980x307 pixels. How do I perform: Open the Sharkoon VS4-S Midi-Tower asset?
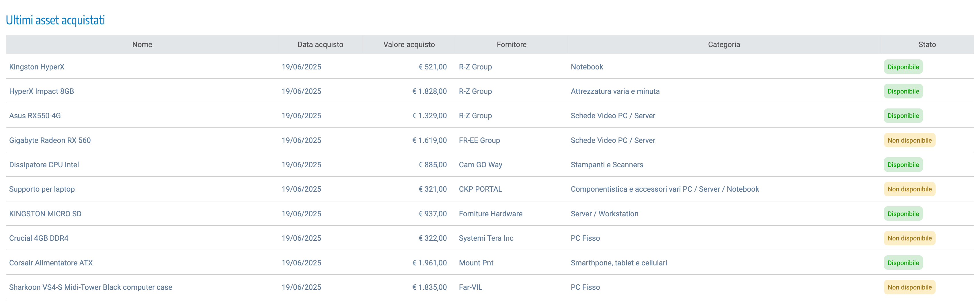click(91, 287)
